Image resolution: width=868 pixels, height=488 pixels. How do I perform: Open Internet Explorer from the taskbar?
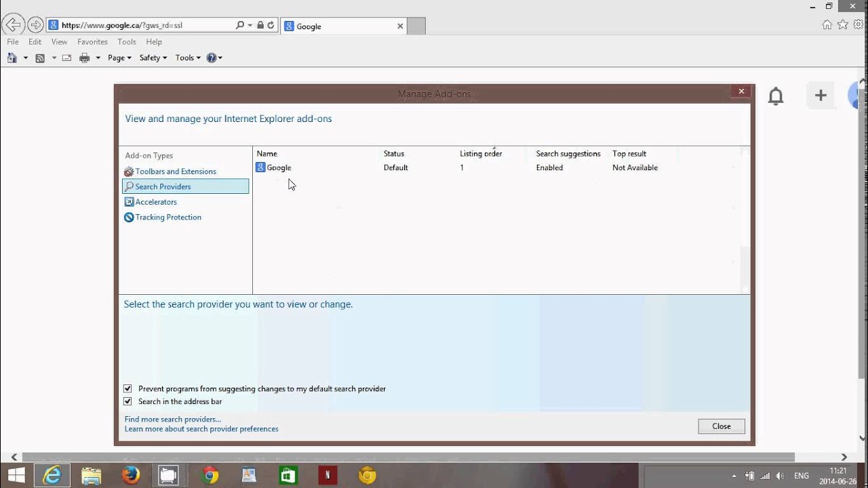click(x=52, y=475)
